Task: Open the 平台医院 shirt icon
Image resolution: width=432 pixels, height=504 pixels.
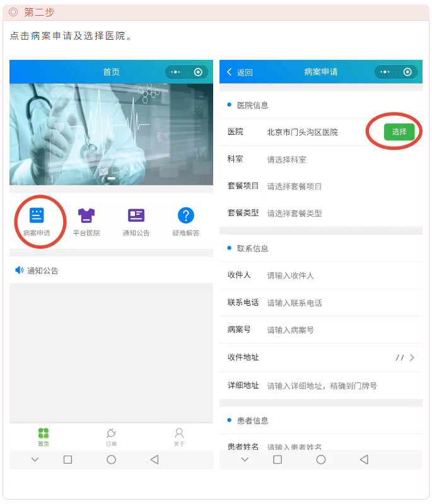Action: tap(86, 216)
